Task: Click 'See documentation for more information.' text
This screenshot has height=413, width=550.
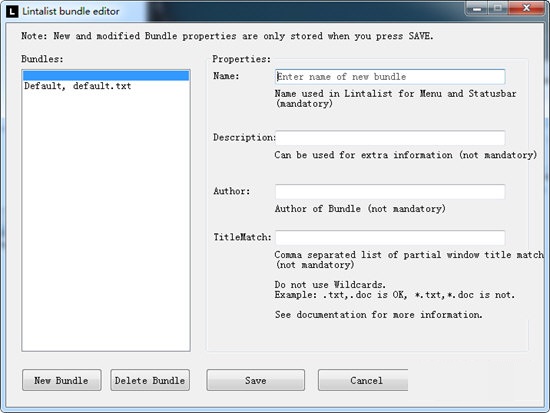Action: click(378, 314)
